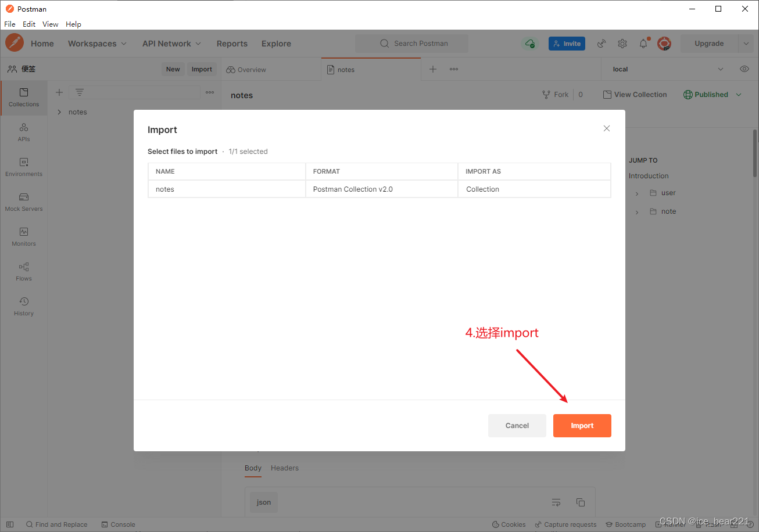This screenshot has width=759, height=532.
Task: Click the Fork button
Action: 556,95
